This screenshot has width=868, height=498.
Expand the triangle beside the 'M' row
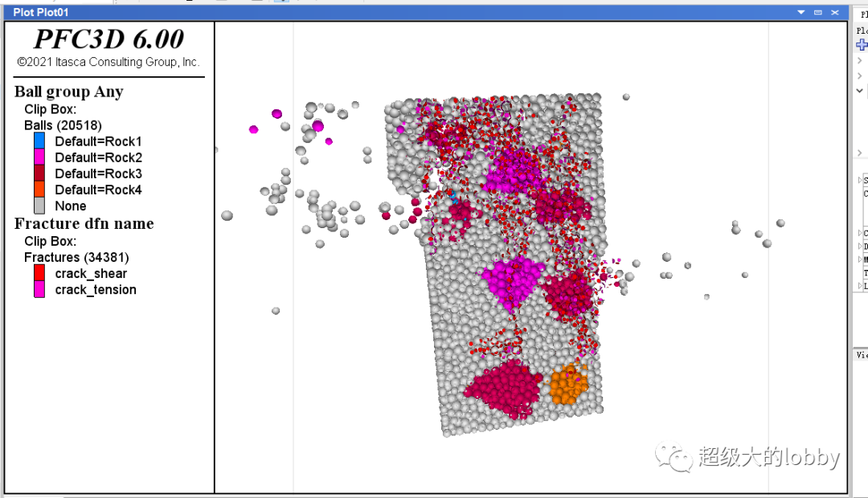tap(860, 259)
